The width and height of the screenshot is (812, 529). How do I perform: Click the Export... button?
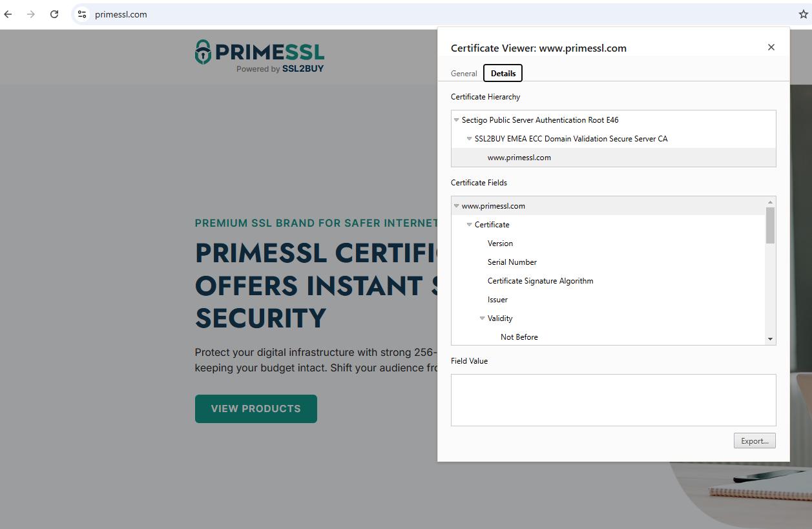[754, 441]
